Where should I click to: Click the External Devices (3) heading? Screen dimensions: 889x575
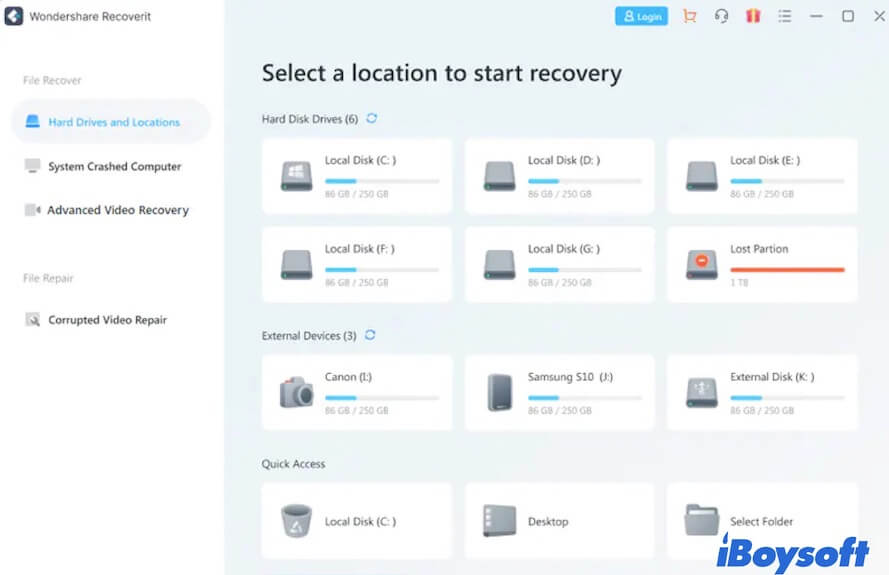[309, 336]
